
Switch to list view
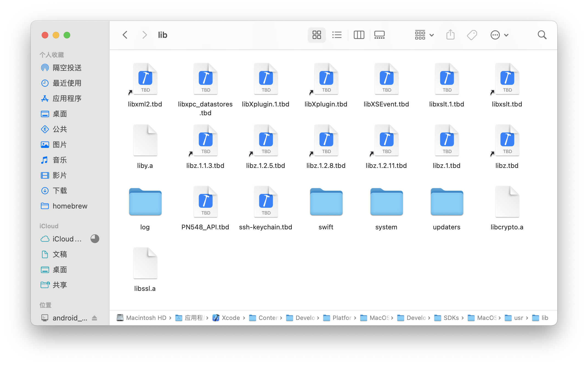pyautogui.click(x=337, y=35)
